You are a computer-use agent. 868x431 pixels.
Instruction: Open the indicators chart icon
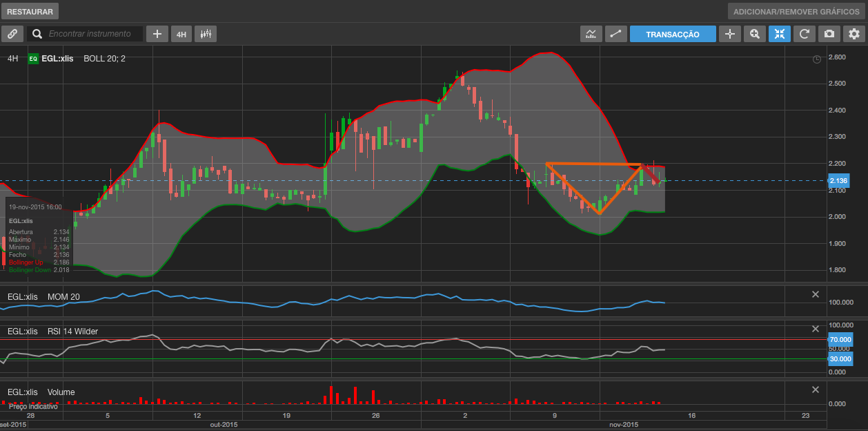pos(591,34)
